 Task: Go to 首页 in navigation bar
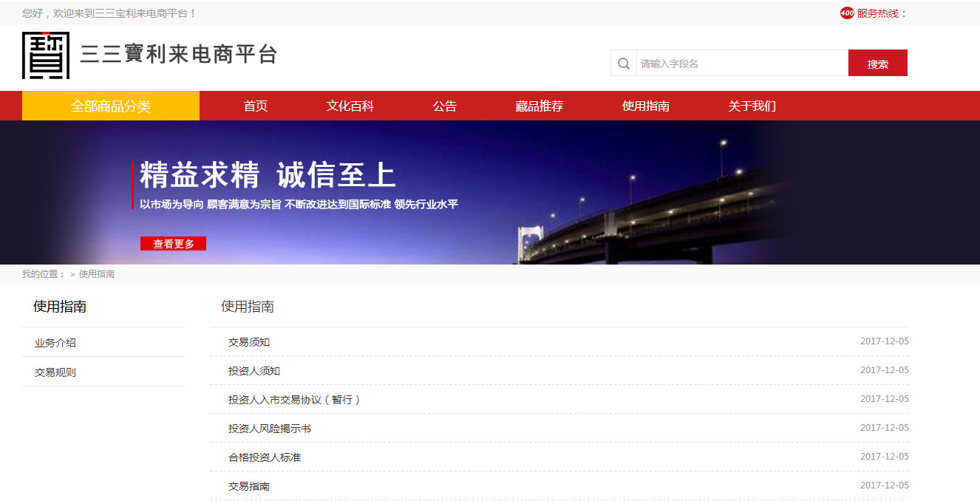(x=256, y=106)
